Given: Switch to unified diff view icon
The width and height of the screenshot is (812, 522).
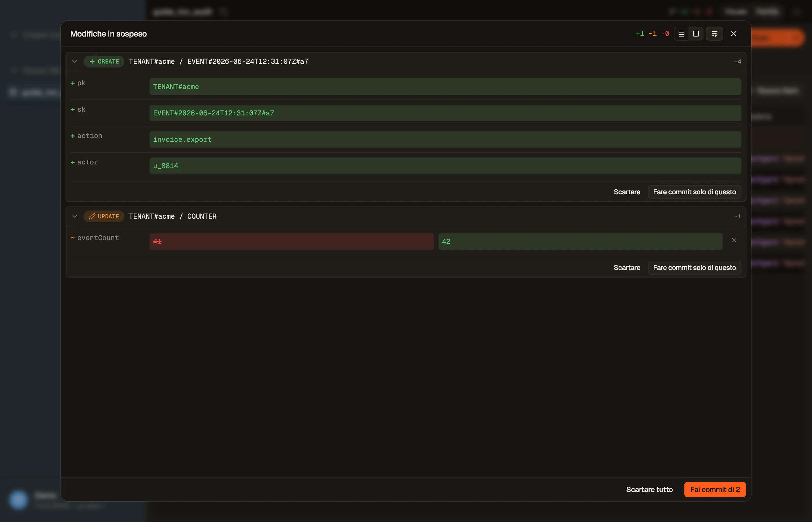Looking at the screenshot, I should coord(681,34).
